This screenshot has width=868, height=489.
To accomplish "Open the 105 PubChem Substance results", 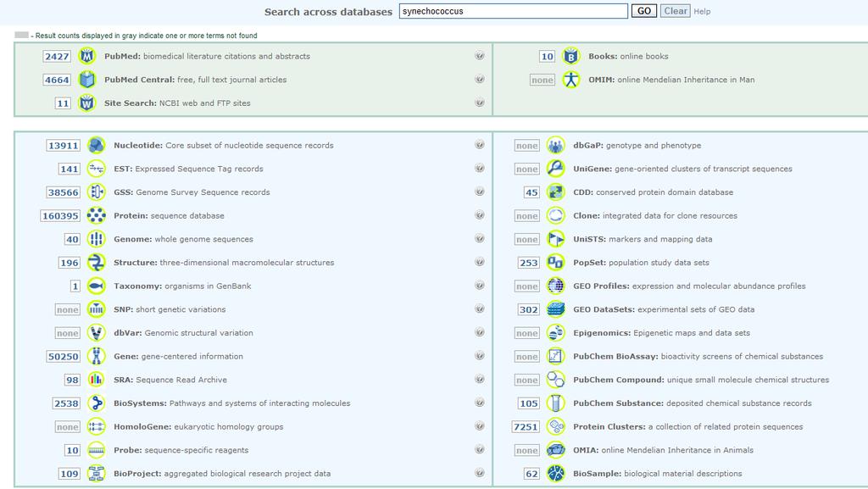I will click(529, 403).
